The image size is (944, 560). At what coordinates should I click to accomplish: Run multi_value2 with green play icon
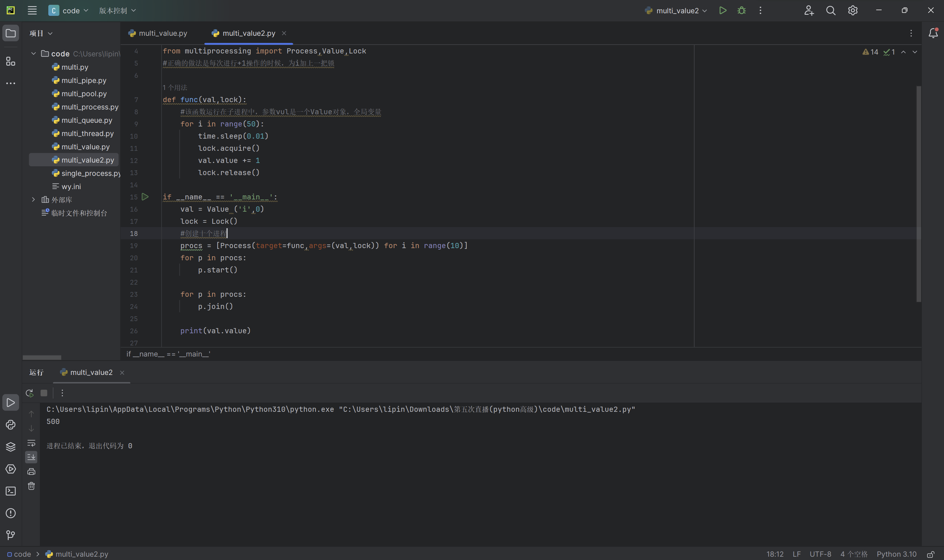(723, 11)
